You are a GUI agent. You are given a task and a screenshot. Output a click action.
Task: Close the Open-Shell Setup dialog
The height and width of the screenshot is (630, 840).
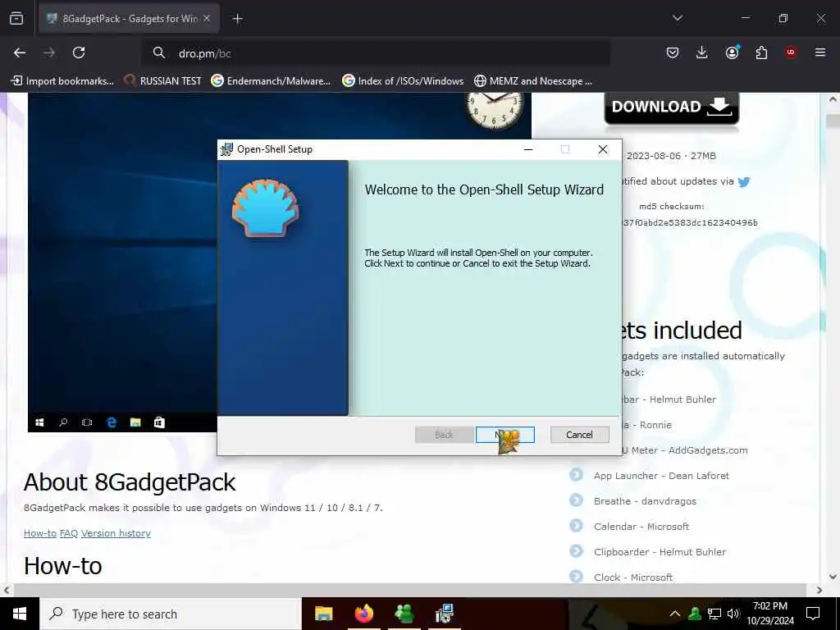click(603, 149)
